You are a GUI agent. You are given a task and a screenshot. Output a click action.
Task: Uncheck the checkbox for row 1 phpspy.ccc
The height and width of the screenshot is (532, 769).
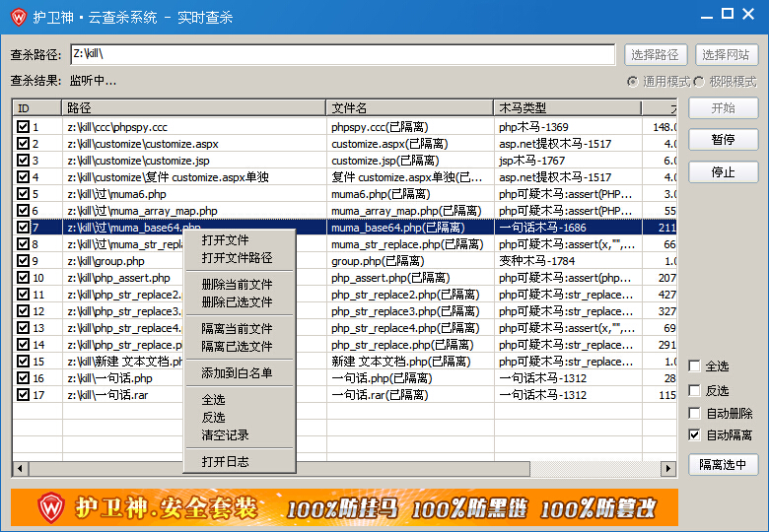pos(23,126)
